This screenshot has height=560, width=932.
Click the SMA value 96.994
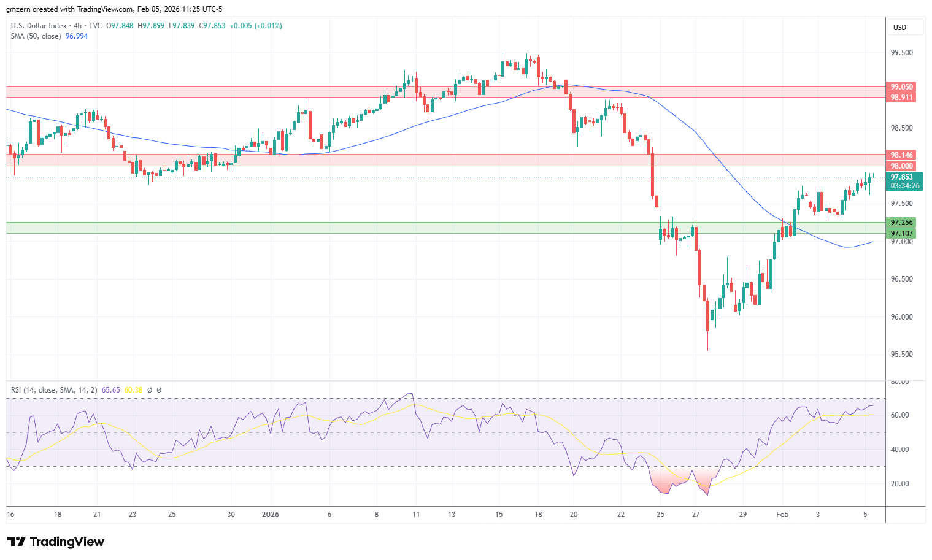77,36
